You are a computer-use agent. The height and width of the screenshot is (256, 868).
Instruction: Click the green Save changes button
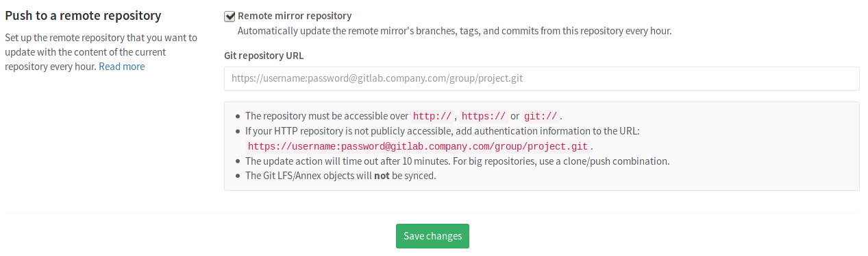pyautogui.click(x=432, y=236)
